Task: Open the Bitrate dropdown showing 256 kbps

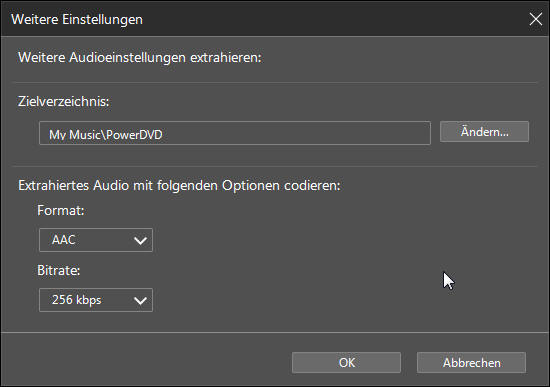Action: click(x=96, y=300)
